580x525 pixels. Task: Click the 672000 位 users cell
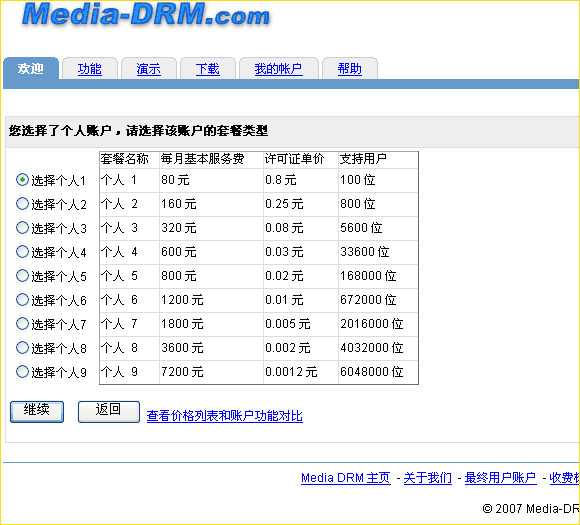click(378, 300)
